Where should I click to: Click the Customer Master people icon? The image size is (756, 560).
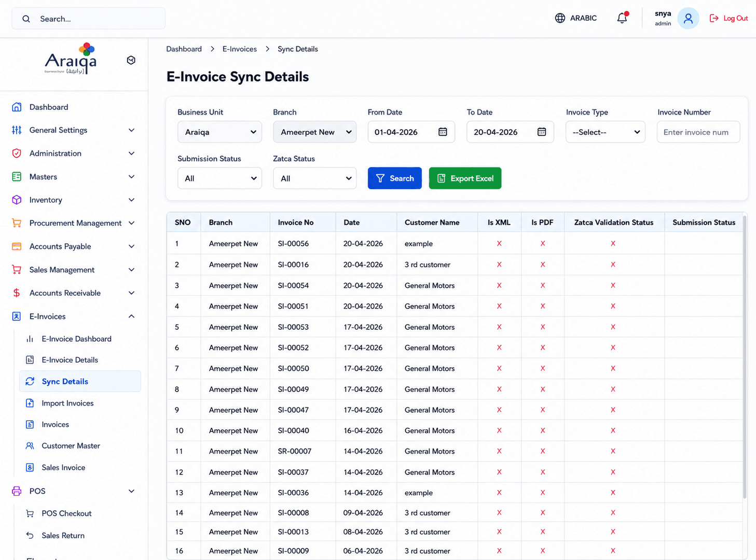tap(30, 446)
